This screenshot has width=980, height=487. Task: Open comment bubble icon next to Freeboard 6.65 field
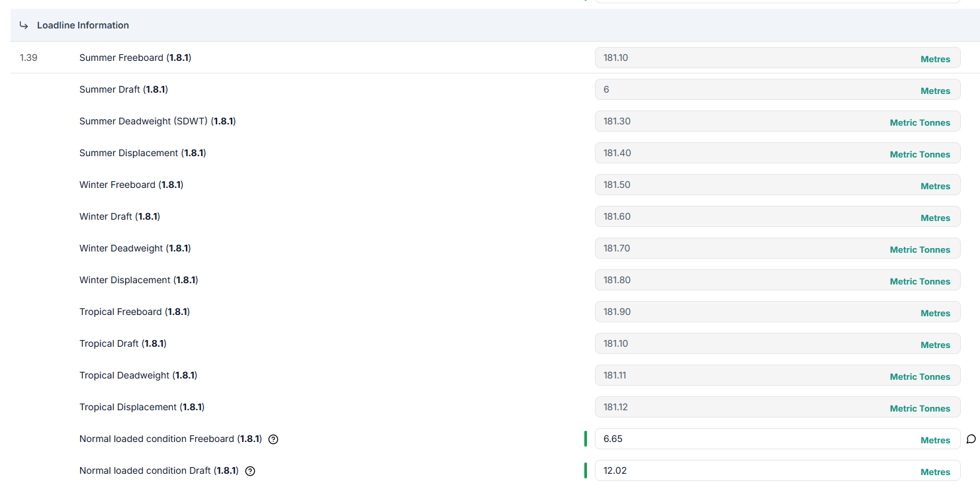tap(971, 439)
